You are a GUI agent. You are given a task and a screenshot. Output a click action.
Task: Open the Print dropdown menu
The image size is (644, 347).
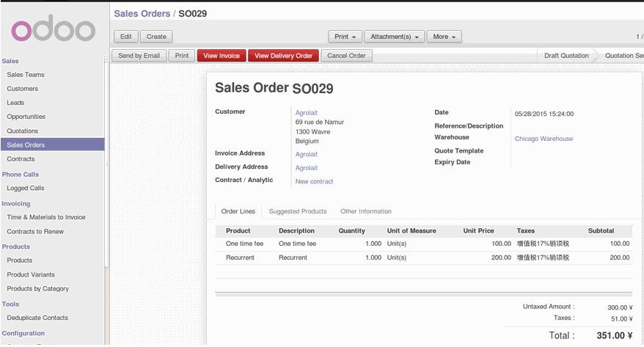point(345,36)
